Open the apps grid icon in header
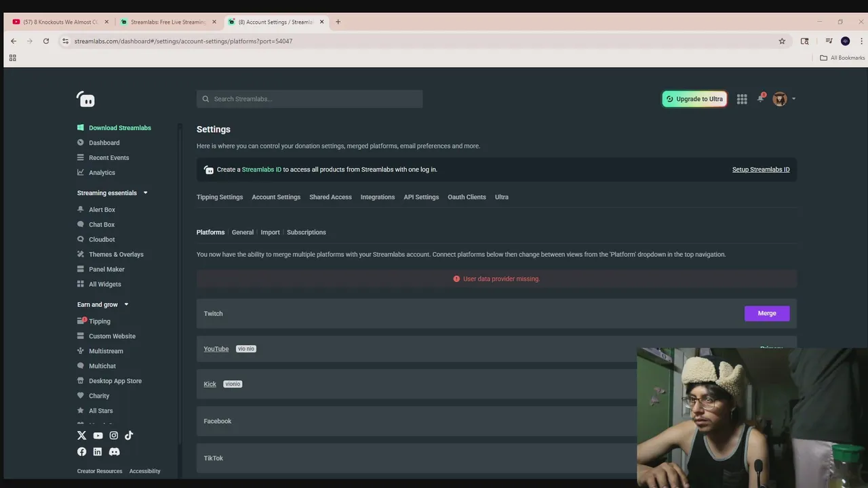Screen dimensions: 868x488 click(742, 99)
